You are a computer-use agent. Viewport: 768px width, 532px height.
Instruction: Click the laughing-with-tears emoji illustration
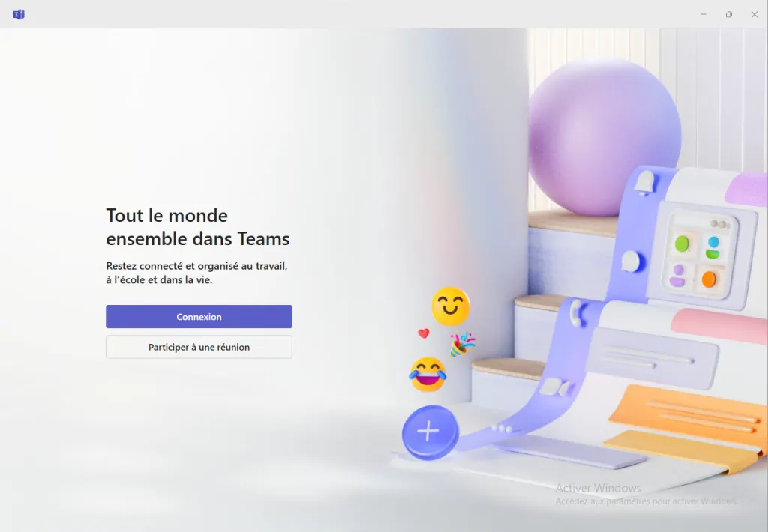point(427,375)
